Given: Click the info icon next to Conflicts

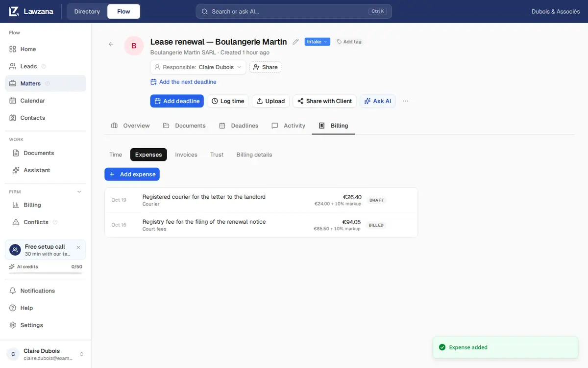Looking at the screenshot, I should [x=55, y=222].
